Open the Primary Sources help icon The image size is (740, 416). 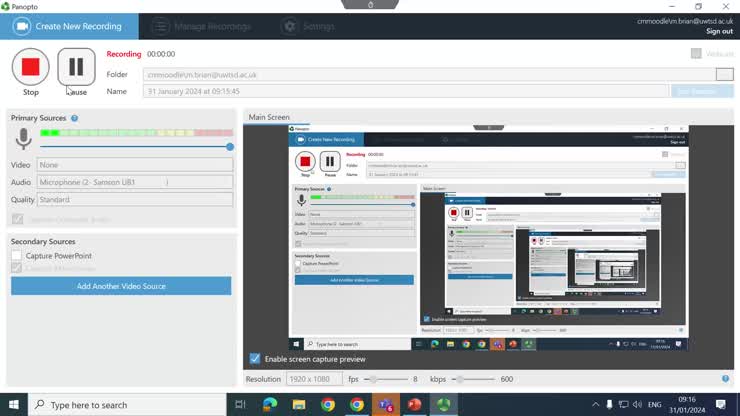click(x=75, y=118)
